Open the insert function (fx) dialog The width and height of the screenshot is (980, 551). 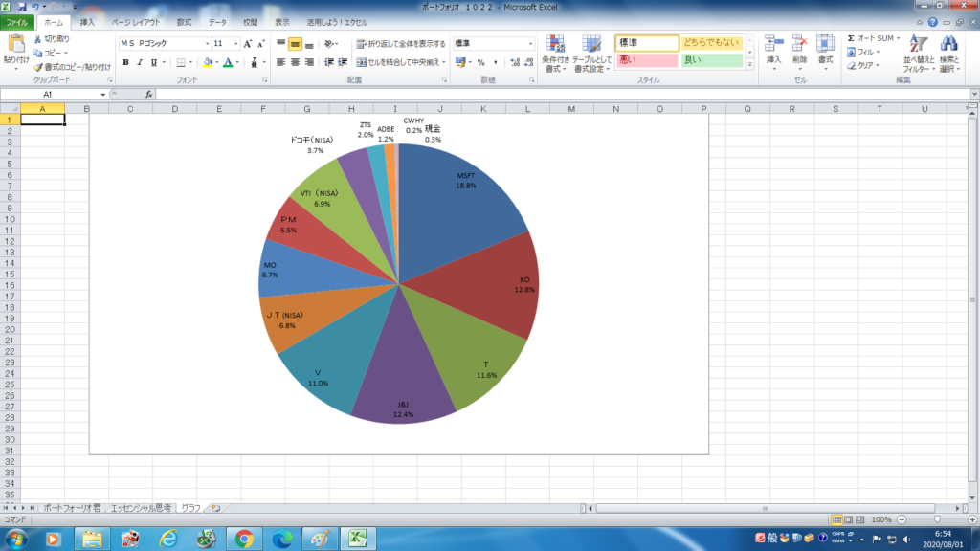[x=148, y=95]
